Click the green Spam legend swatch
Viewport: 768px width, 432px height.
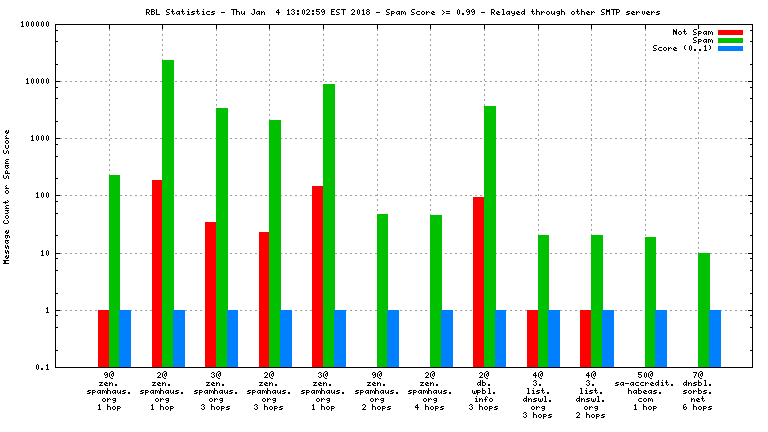(730, 40)
